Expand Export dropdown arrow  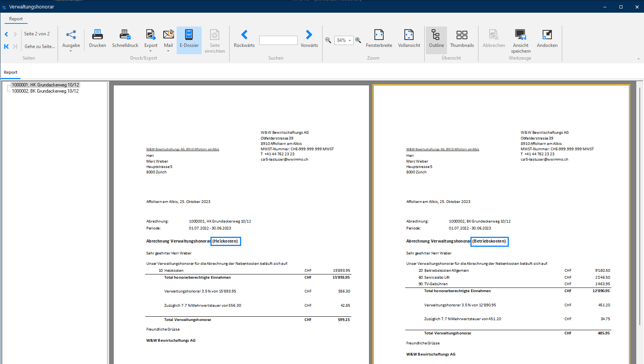click(151, 51)
